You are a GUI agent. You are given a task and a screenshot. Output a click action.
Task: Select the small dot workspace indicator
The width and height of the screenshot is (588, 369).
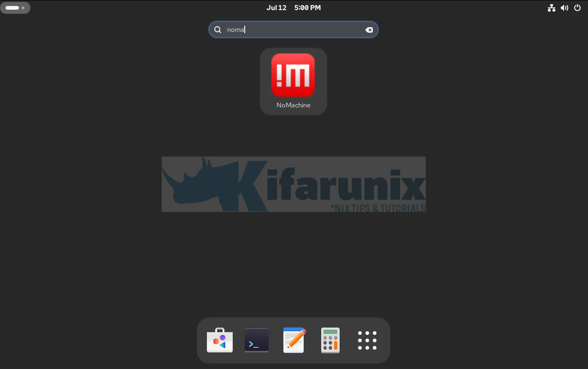click(23, 8)
